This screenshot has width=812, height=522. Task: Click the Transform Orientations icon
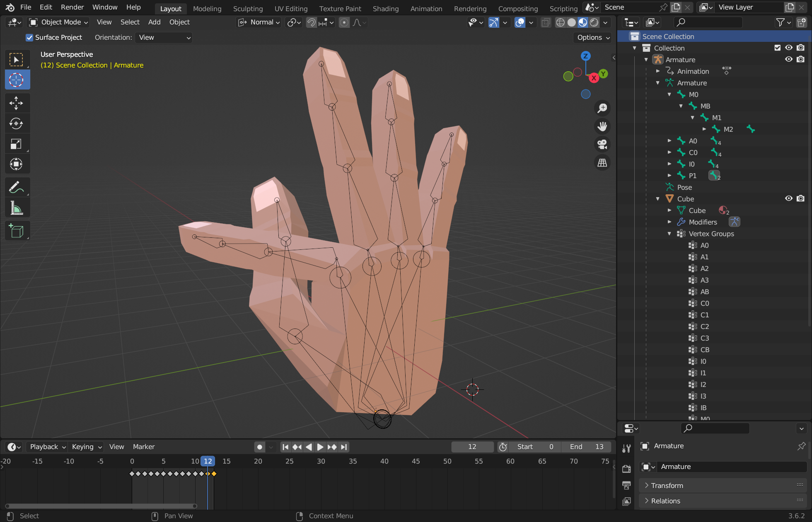242,22
